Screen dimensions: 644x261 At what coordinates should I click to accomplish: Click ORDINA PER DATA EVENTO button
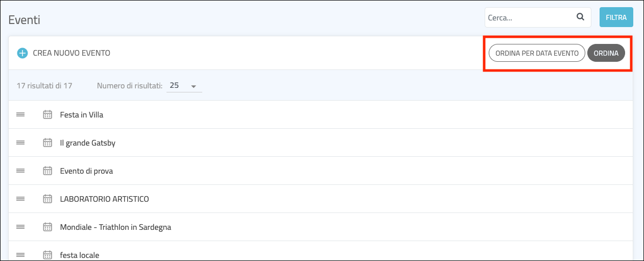coord(537,53)
